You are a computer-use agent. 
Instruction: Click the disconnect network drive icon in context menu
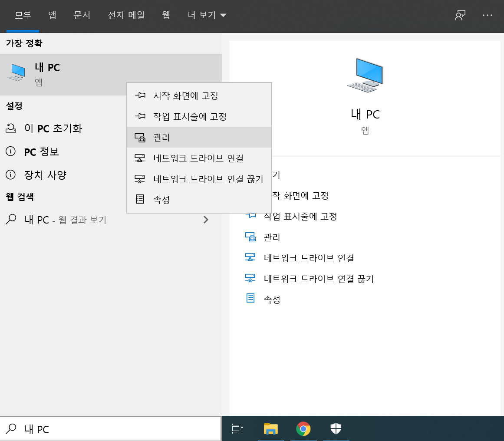pos(140,179)
